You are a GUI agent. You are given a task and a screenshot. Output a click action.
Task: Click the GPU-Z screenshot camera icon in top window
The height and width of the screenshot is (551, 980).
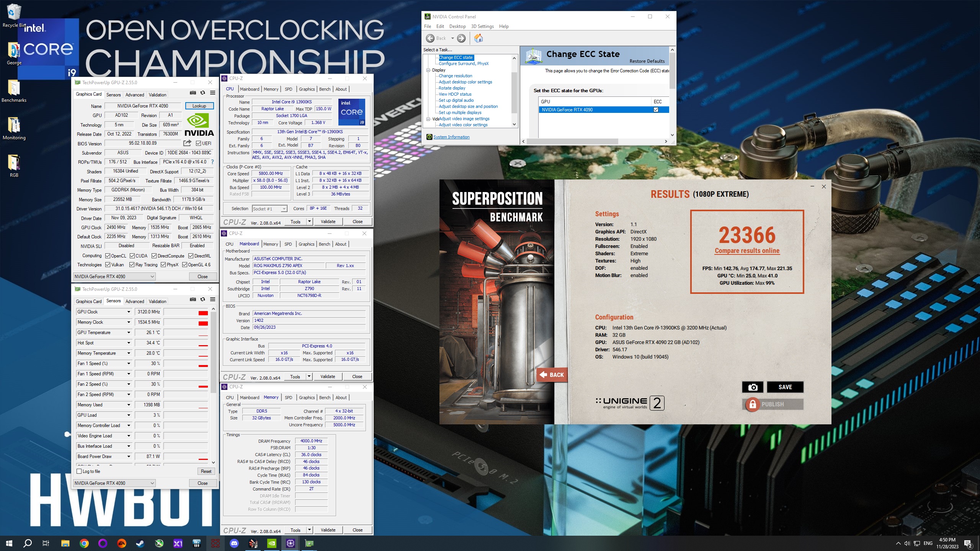click(x=193, y=93)
